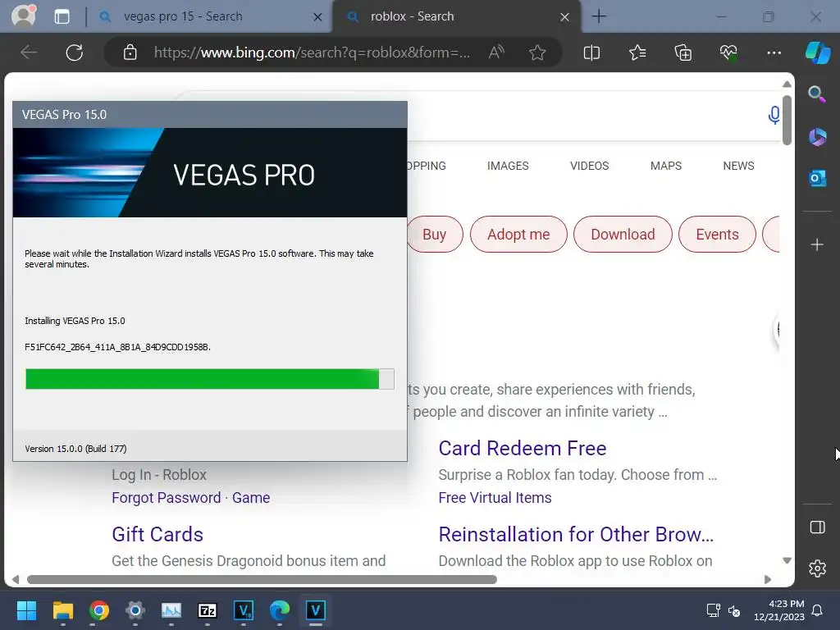Launch Google Chrome from the taskbar
Screen dimensions: 840x630
coord(99,610)
